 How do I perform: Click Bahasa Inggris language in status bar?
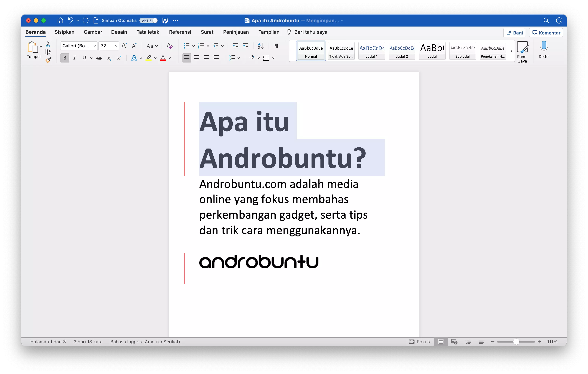(x=145, y=342)
